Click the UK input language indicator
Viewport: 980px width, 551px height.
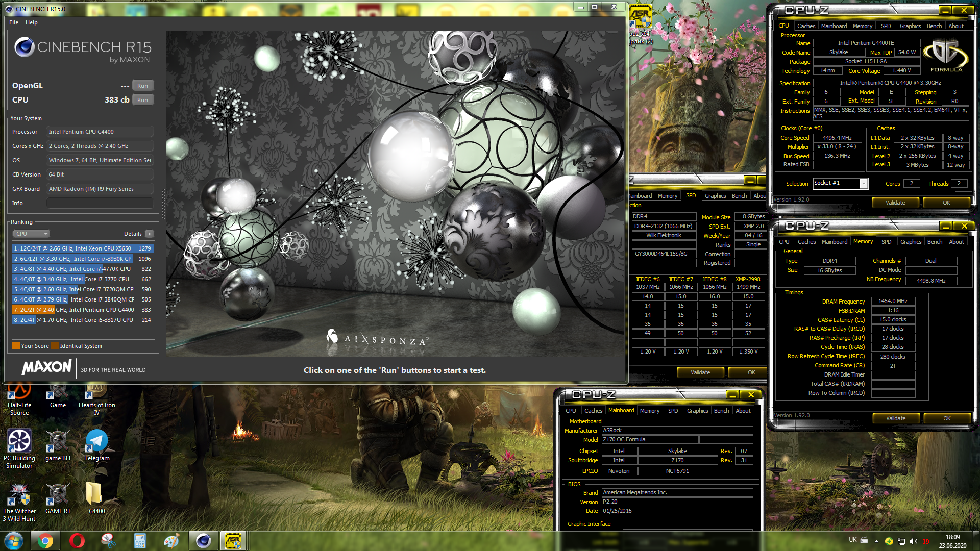[x=852, y=540]
